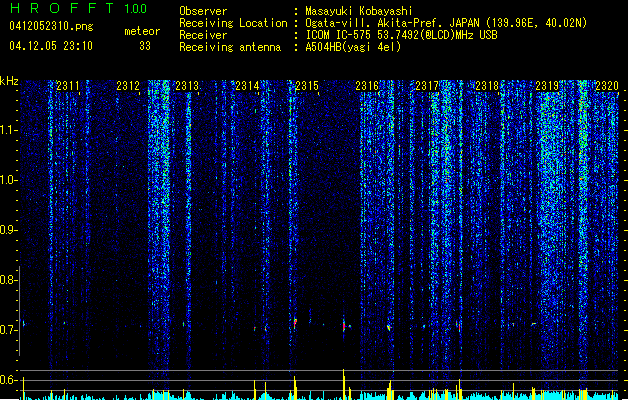Click the 2318 time marker
Viewport: 629px width, 400px height.
(x=487, y=86)
